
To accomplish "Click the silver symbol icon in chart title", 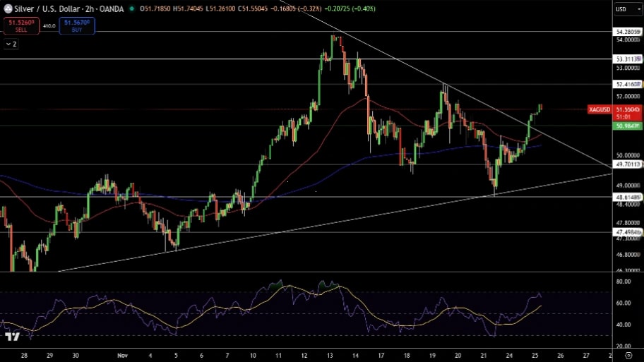I will tap(7, 9).
